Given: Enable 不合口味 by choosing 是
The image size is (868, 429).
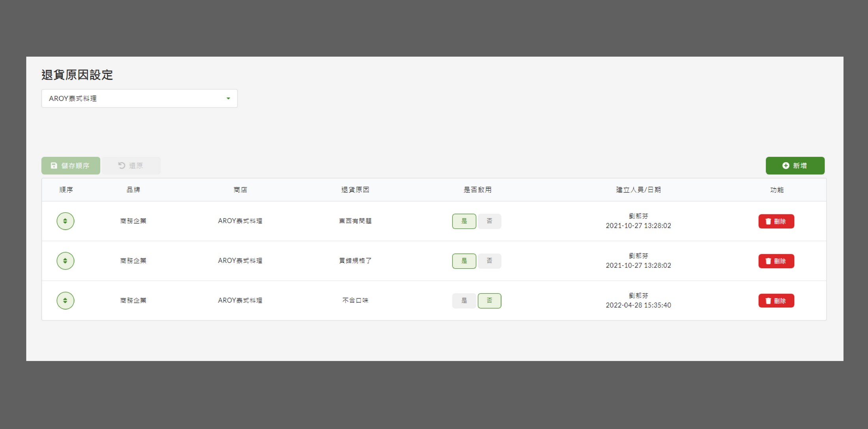Looking at the screenshot, I should coord(464,301).
